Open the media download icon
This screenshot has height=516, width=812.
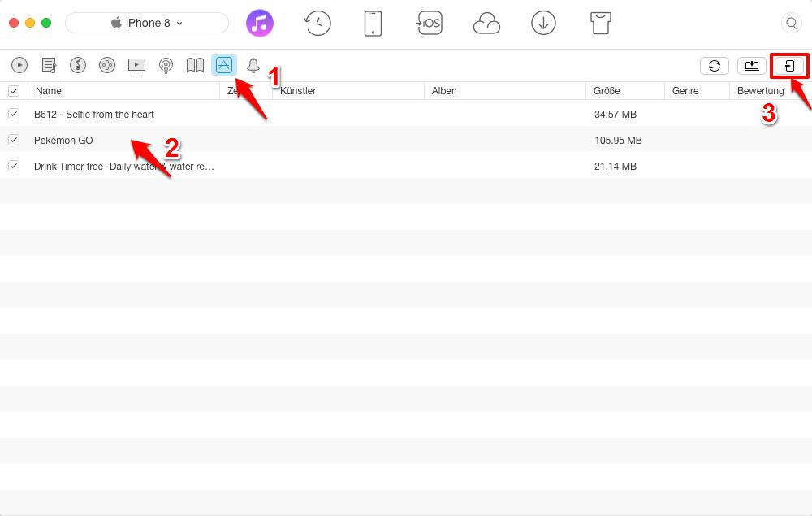[543, 23]
